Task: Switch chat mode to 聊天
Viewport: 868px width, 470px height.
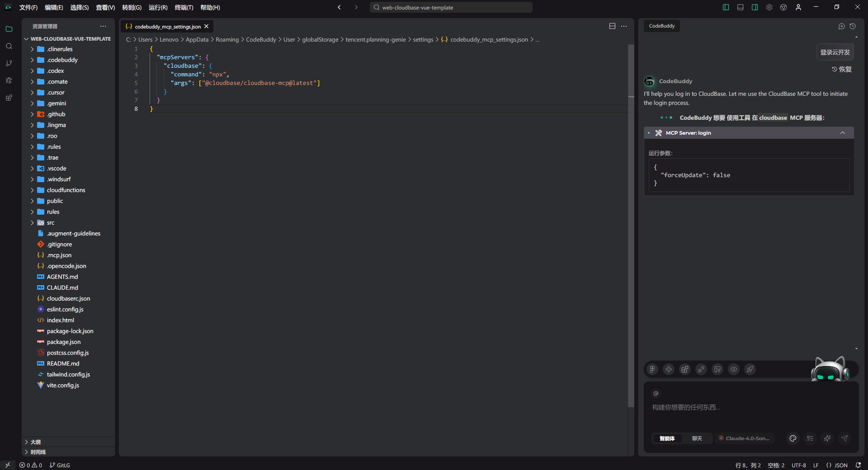Action: (x=697, y=438)
